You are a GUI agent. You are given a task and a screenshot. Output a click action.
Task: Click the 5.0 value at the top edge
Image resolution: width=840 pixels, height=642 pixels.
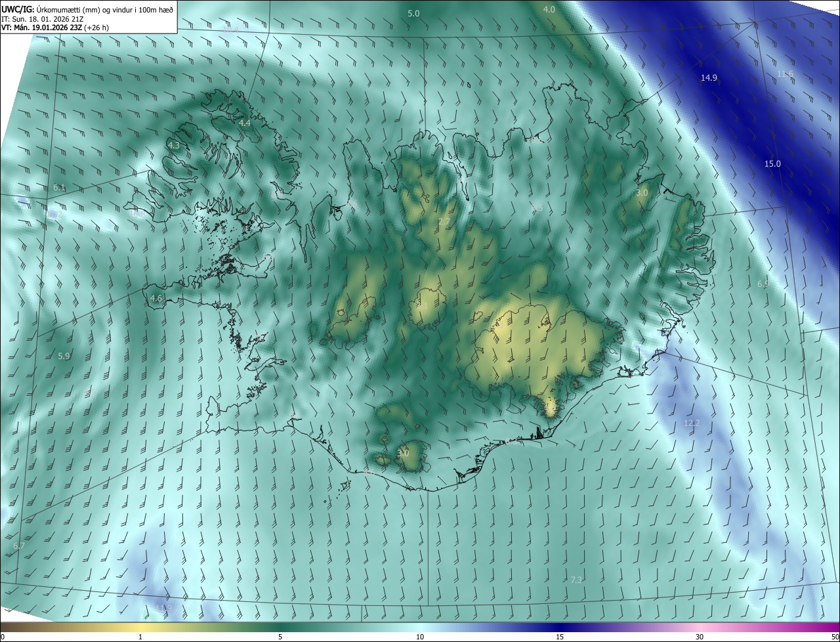(413, 13)
